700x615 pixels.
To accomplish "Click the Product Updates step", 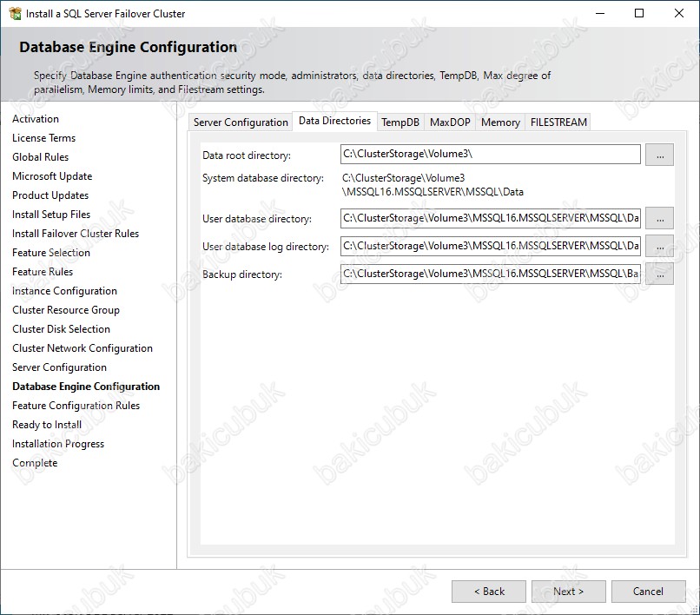I will (x=50, y=195).
